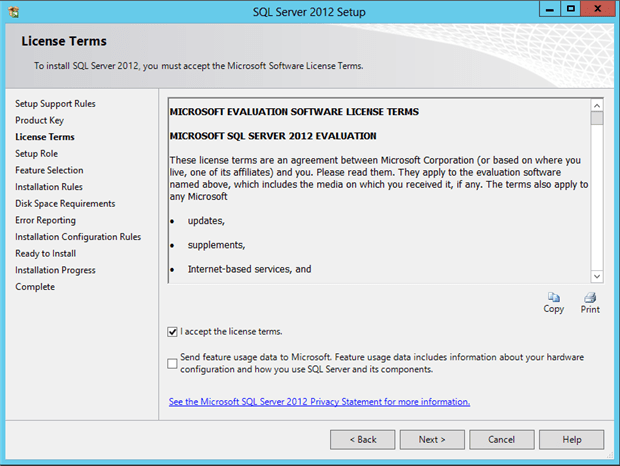Go back with the < Back button
This screenshot has height=466, width=620.
(363, 440)
